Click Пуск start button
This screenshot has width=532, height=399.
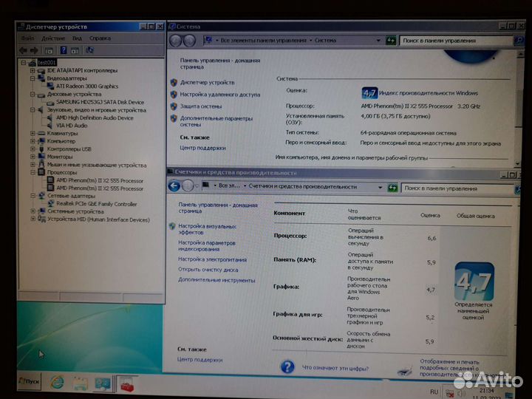[29, 381]
